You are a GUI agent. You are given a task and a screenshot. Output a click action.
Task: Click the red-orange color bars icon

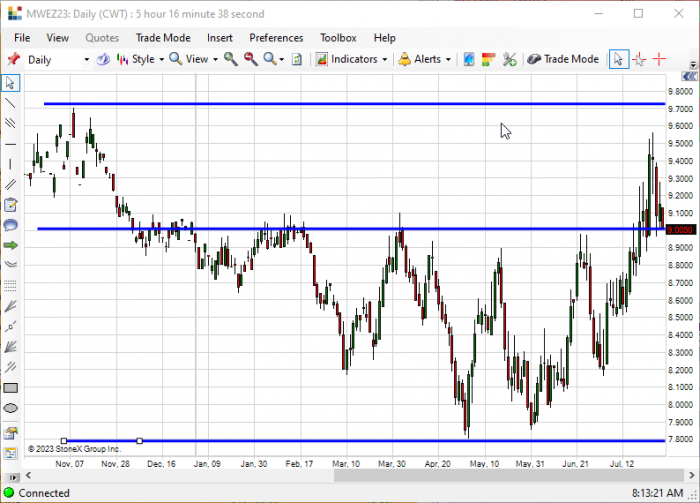coord(488,59)
